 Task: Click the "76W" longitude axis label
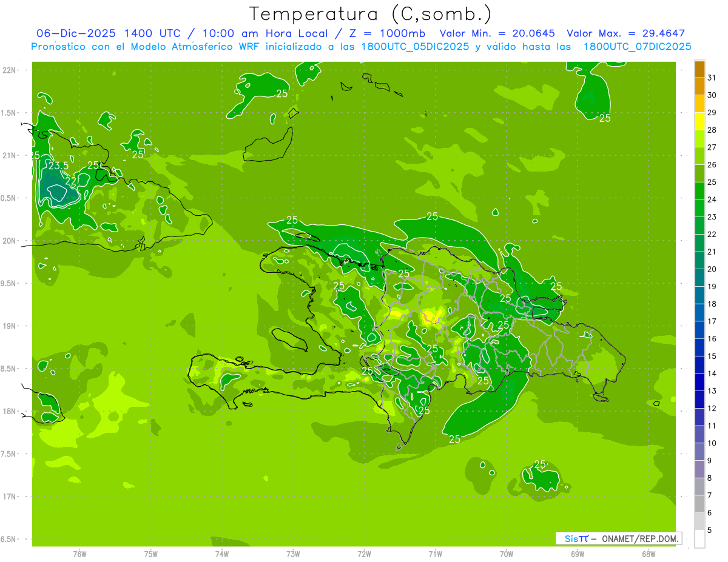[x=79, y=554]
